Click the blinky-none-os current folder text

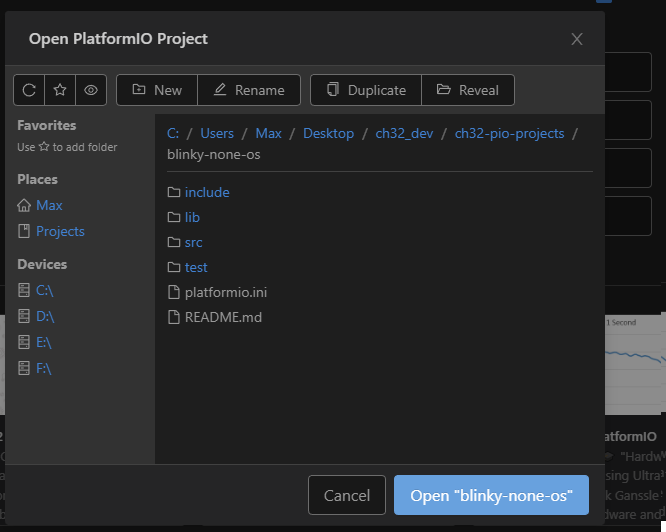pos(214,155)
